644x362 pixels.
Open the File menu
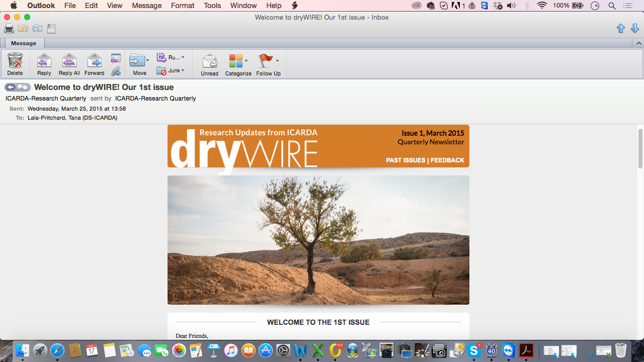[x=70, y=6]
